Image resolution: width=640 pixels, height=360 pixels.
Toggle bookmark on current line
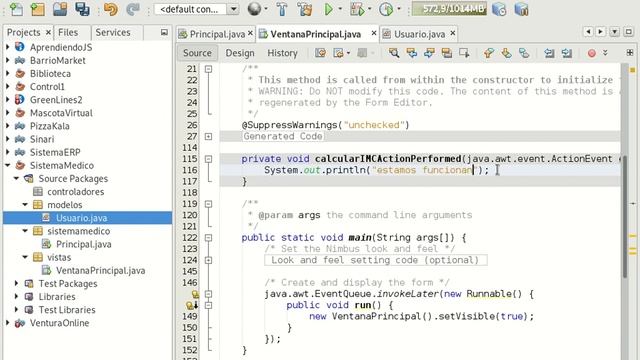[x=524, y=53]
